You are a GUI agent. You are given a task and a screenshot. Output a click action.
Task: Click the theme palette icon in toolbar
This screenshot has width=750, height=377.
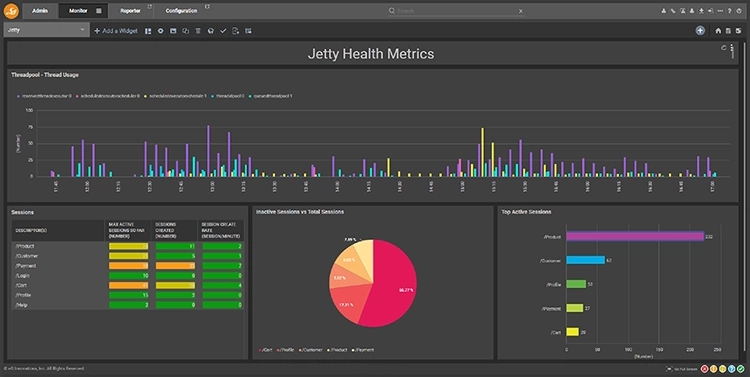tap(210, 31)
